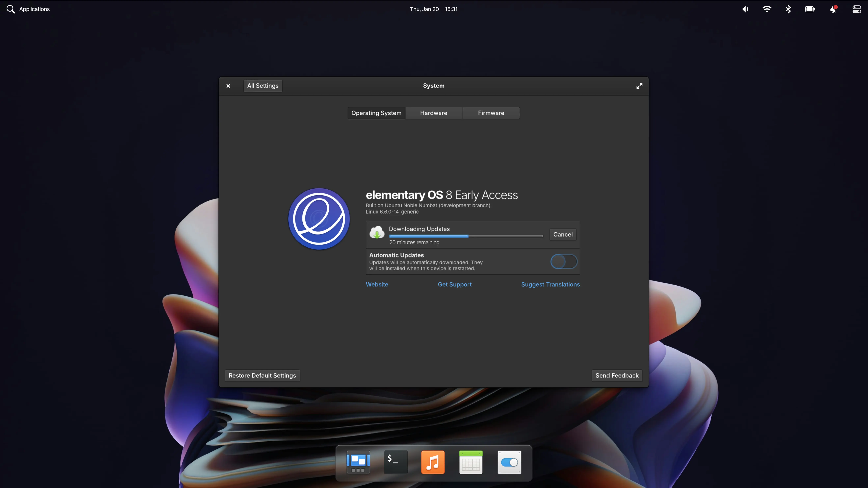Enable the Automatic Updates switch
This screenshot has height=488, width=868.
coord(564,261)
